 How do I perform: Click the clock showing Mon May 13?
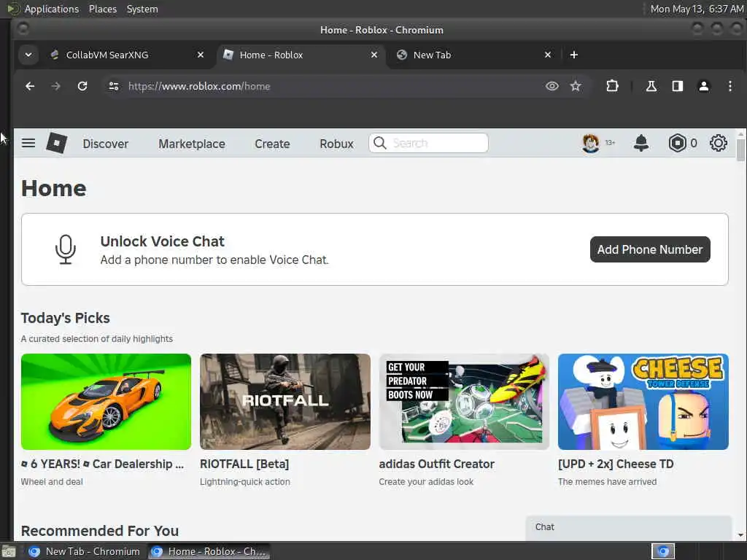697,9
